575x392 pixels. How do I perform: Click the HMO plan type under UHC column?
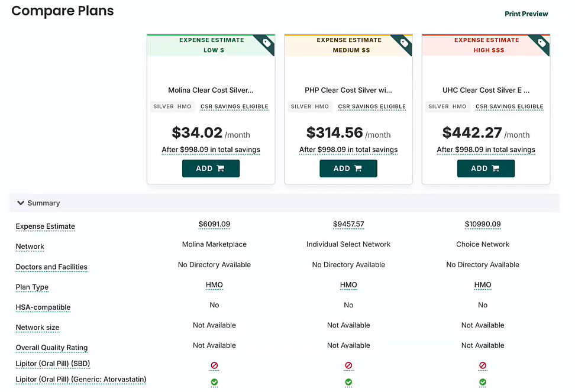coord(483,285)
